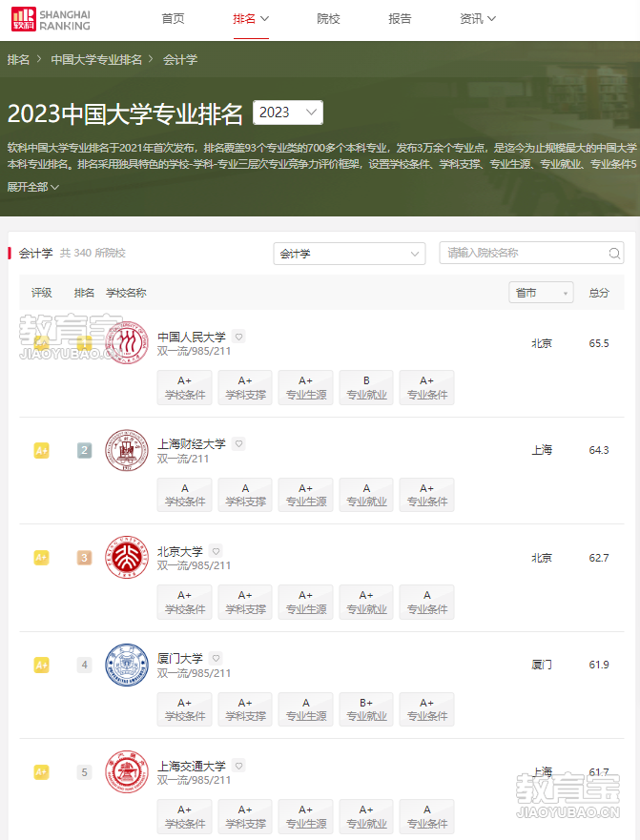
Task: Favorite 北京大学 with heart icon
Action: (216, 551)
